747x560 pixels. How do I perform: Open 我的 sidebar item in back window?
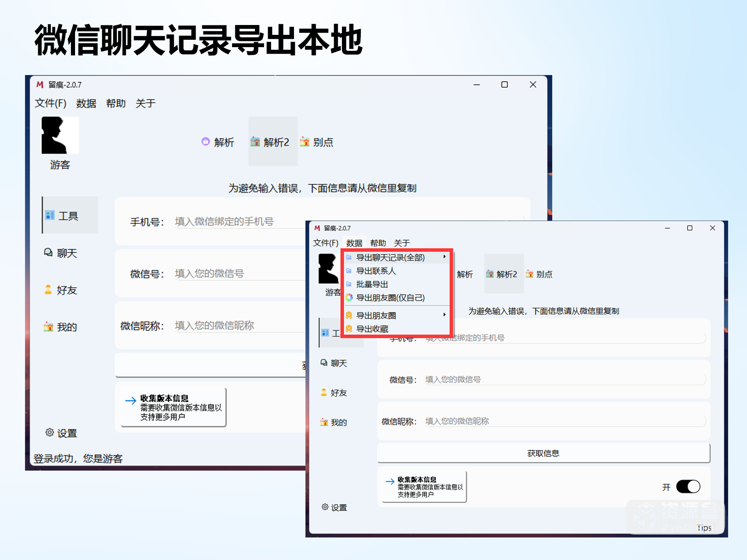(61, 327)
